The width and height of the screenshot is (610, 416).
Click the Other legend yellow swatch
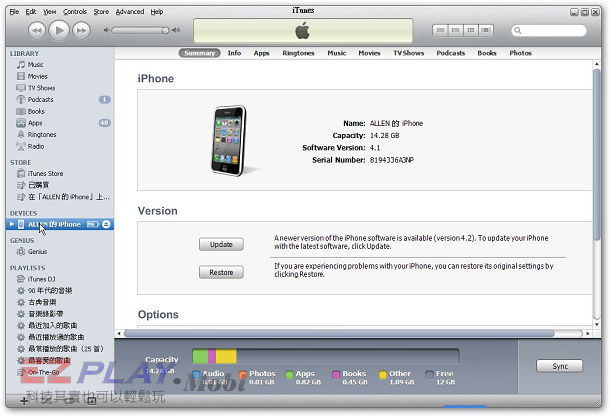click(x=383, y=374)
